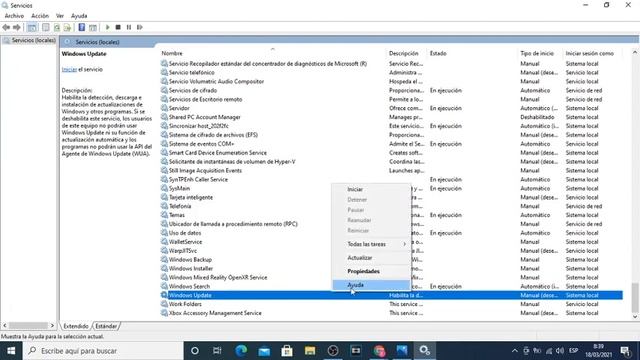
Task: Click the Export list toolbar icon
Action: pos(68,27)
